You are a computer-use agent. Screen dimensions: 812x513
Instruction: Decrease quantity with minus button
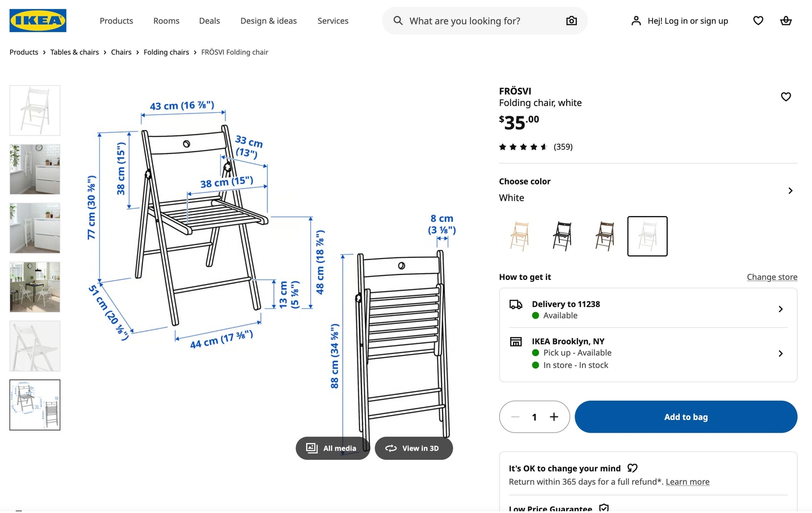515,417
